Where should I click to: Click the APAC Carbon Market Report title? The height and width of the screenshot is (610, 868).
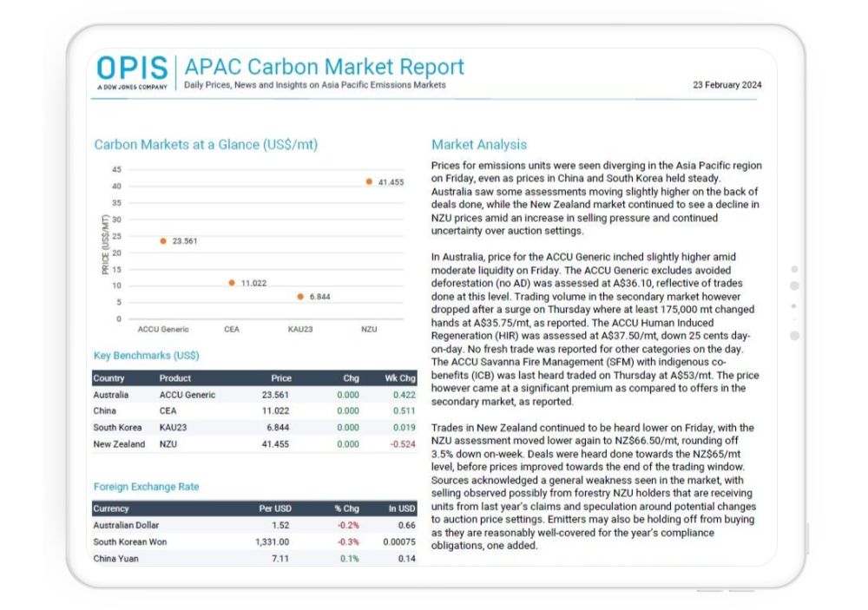click(x=324, y=67)
